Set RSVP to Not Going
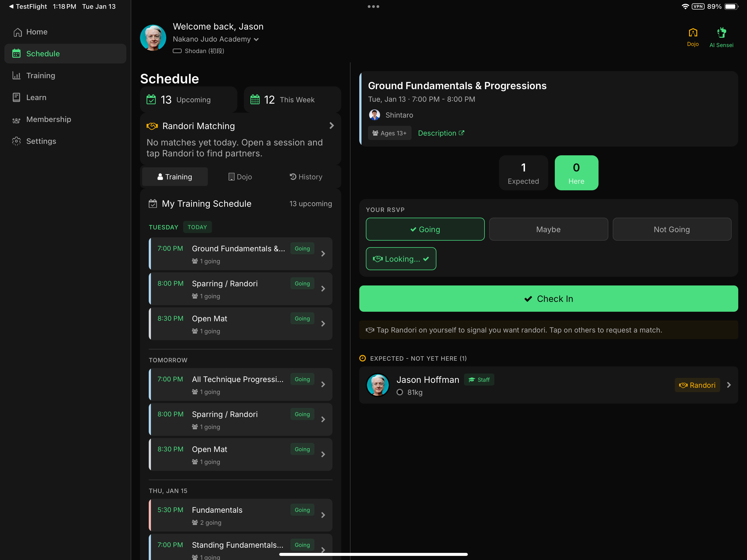 click(672, 229)
